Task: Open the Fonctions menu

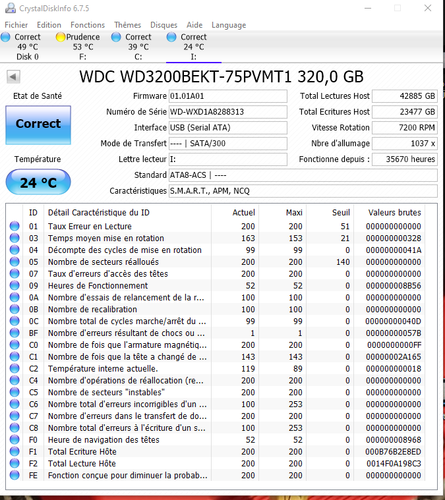Action: pos(88,25)
